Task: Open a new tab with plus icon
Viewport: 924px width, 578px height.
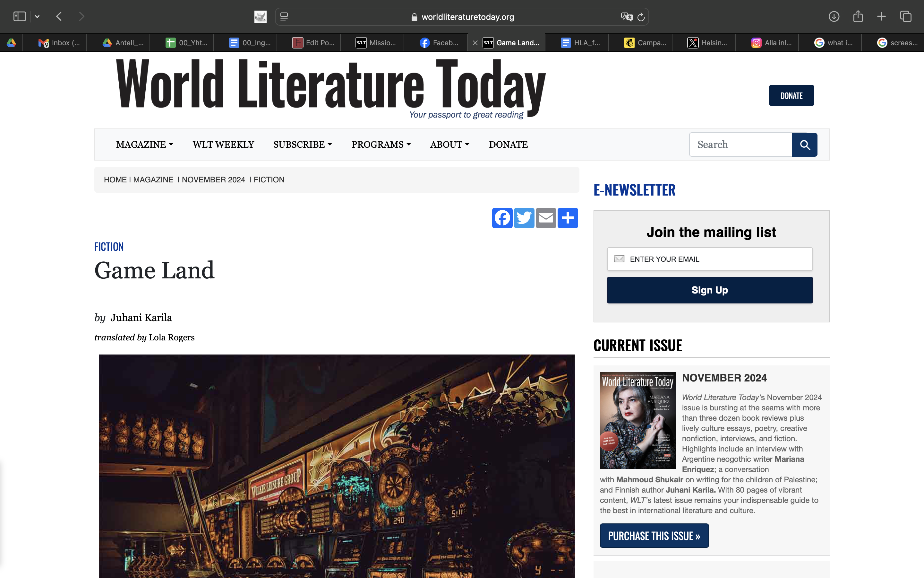Action: tap(881, 16)
